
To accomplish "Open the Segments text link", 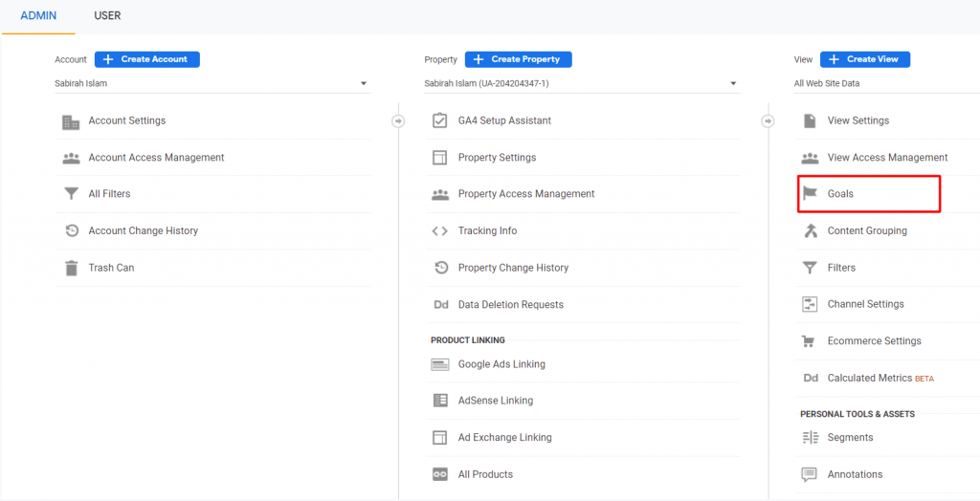I will (850, 437).
